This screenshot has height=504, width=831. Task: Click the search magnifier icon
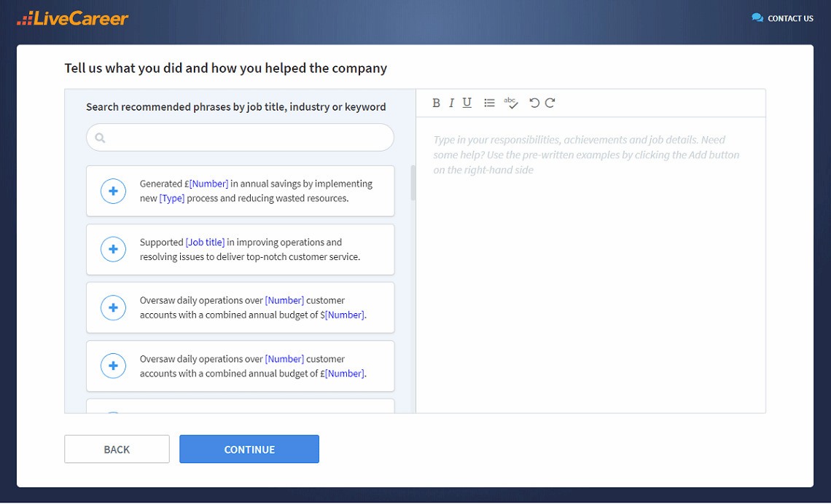tap(101, 138)
